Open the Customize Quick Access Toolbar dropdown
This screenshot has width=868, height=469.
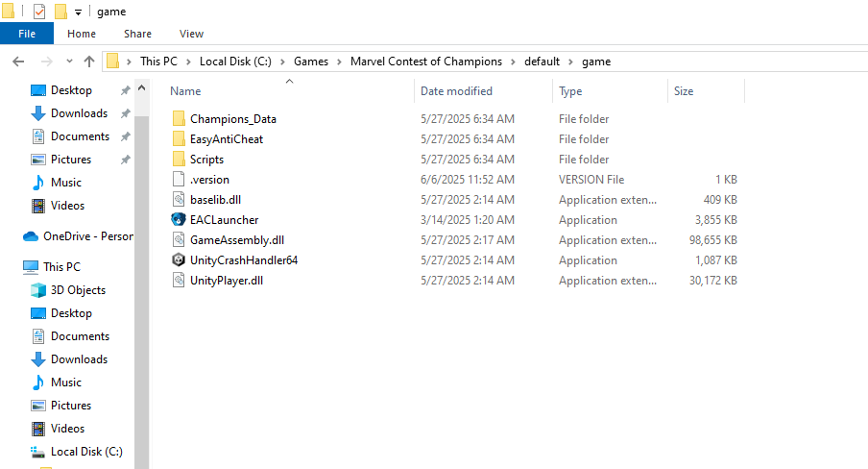coord(78,12)
